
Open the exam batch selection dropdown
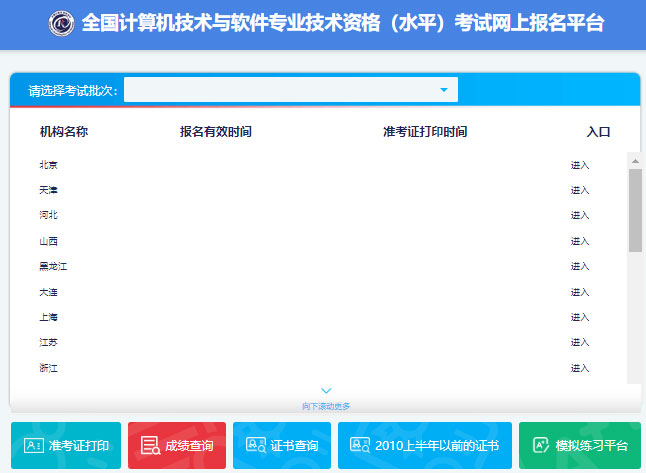pos(291,89)
